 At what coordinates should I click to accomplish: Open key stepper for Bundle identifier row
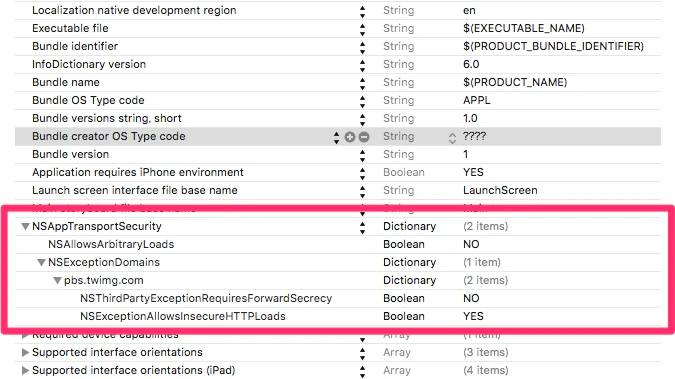(362, 48)
